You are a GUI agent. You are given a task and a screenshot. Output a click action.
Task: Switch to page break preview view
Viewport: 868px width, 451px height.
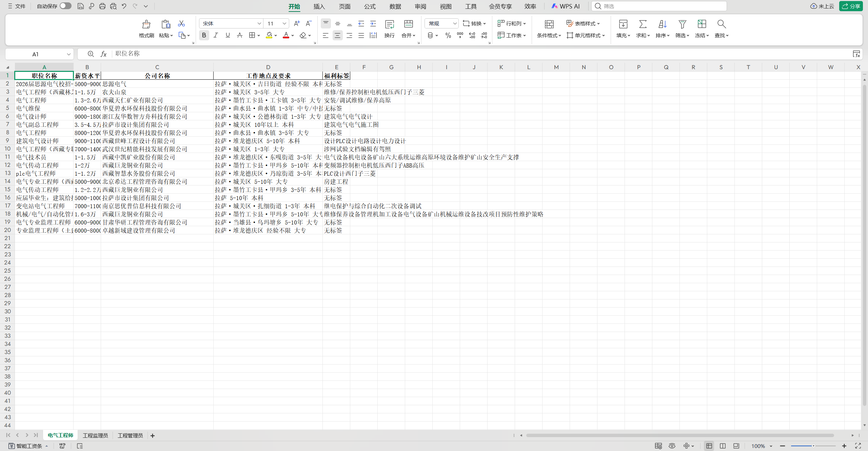pyautogui.click(x=723, y=446)
